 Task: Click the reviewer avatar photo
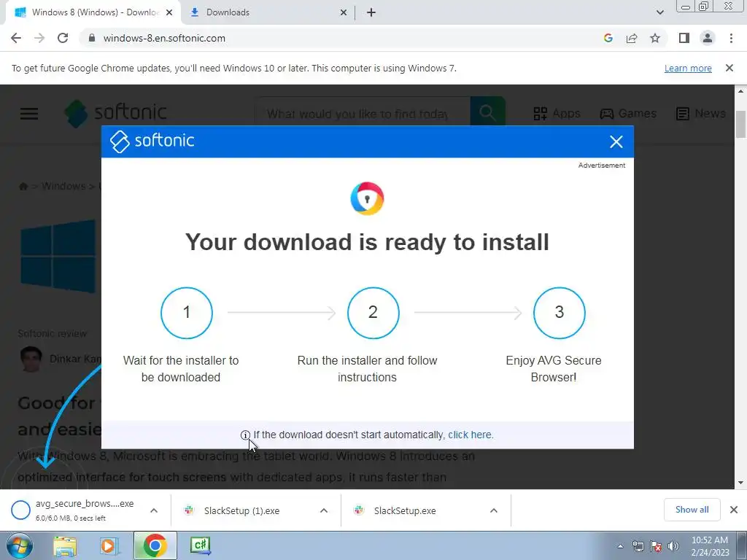(31, 359)
